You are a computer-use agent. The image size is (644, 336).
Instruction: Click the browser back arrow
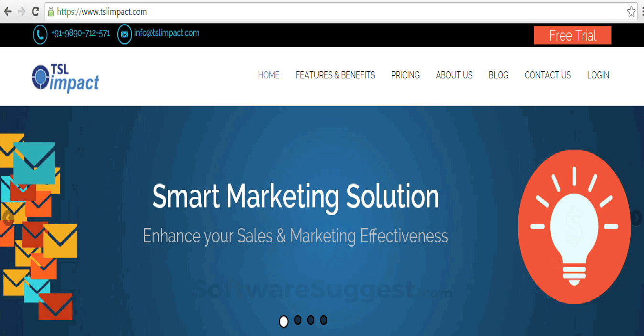click(x=8, y=11)
